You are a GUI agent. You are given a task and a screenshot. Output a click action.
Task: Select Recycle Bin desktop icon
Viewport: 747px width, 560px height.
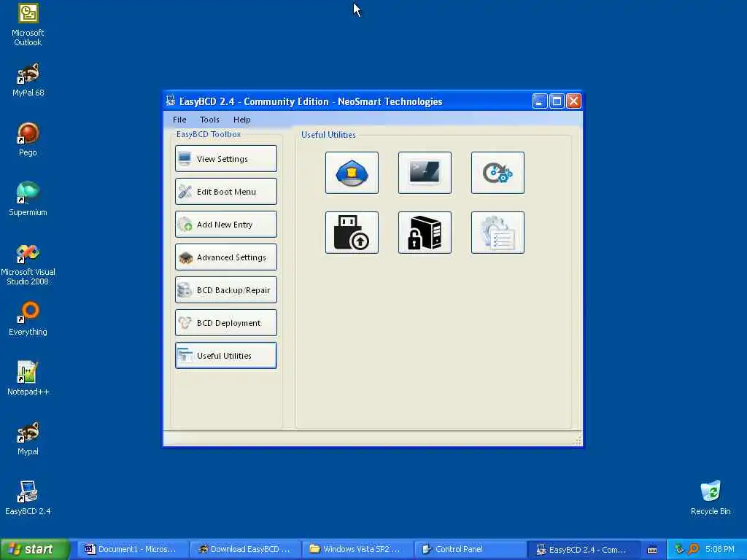[711, 498]
